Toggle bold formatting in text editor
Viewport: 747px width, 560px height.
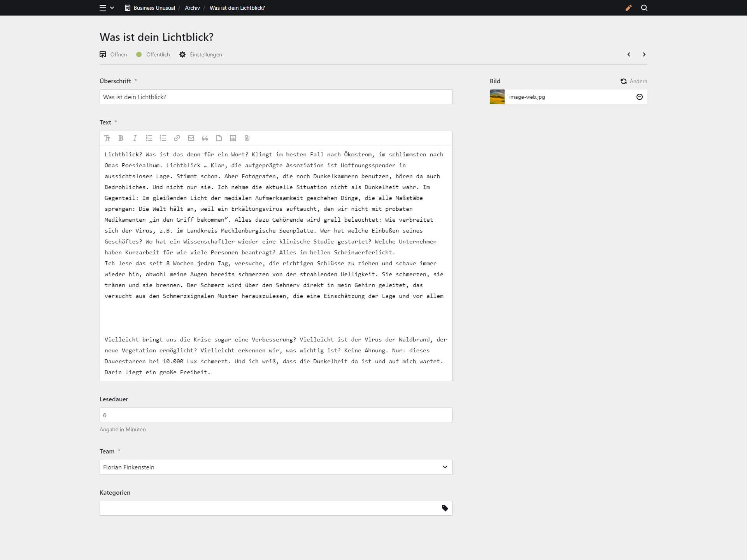[x=121, y=138]
